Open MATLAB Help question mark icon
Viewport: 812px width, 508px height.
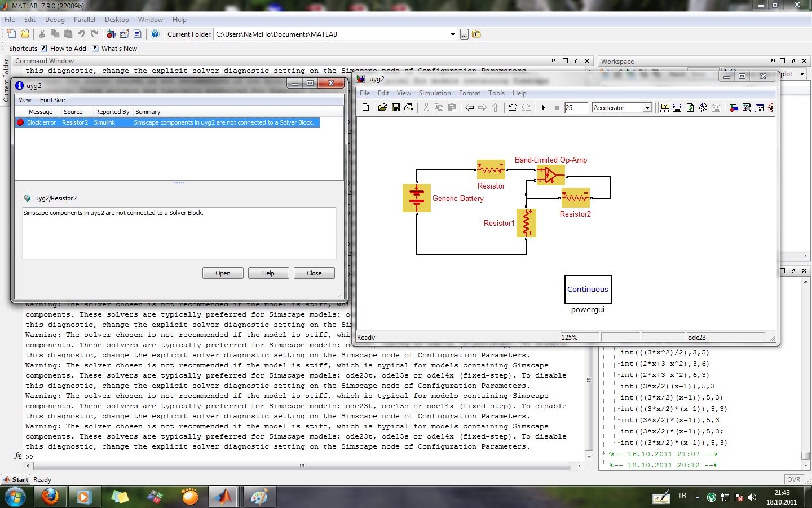point(155,34)
